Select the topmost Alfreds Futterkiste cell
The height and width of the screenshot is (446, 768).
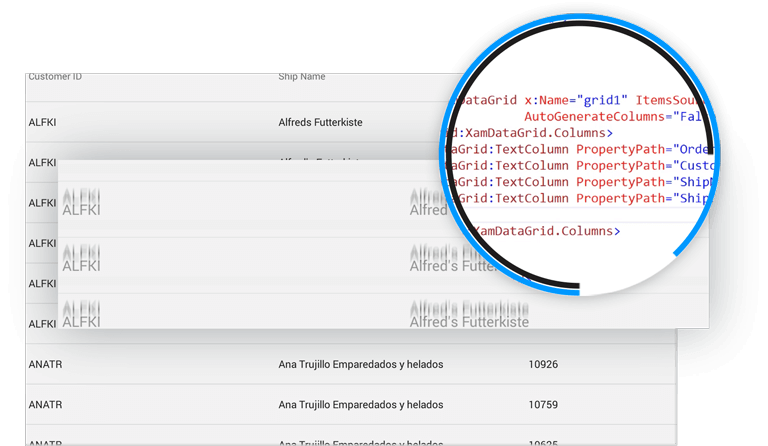coord(320,122)
